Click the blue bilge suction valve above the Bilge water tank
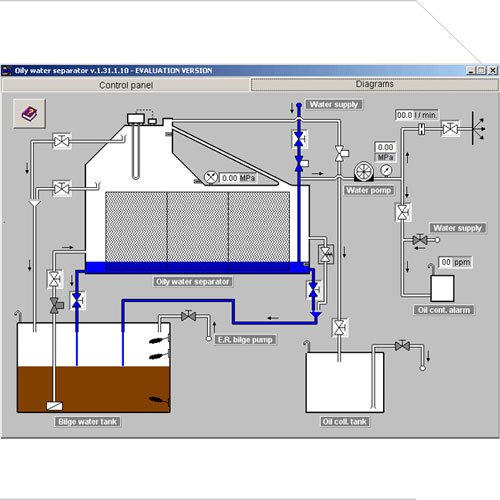 77,300
